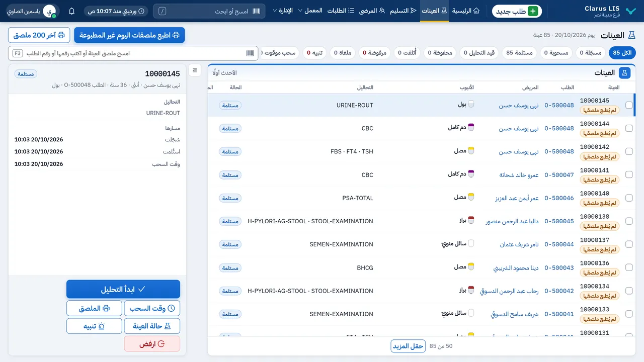Click the barcode icon in the sample label scan field

click(x=250, y=53)
